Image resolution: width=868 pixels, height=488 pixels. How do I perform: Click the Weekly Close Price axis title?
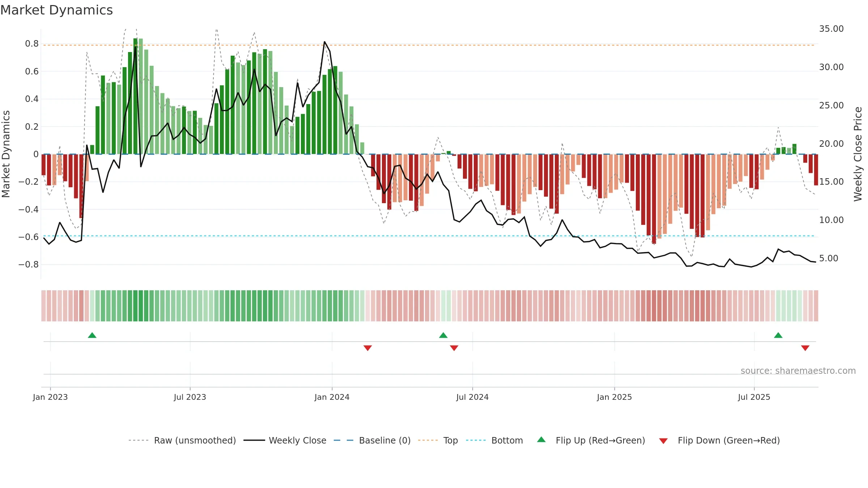858,154
